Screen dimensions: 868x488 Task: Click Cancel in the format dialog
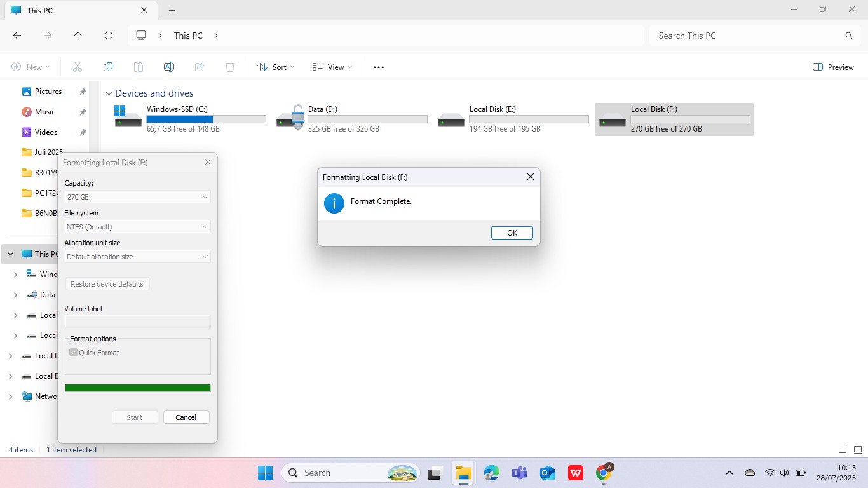[186, 417]
